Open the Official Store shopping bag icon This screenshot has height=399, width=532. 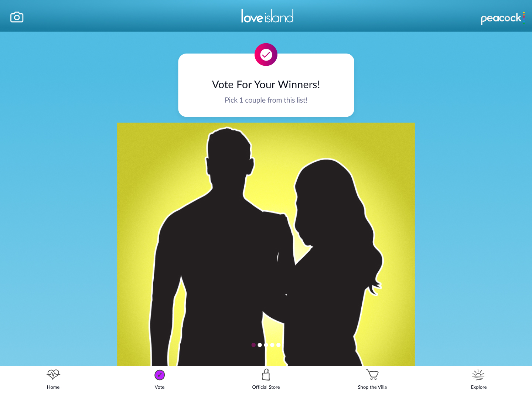[266, 374]
